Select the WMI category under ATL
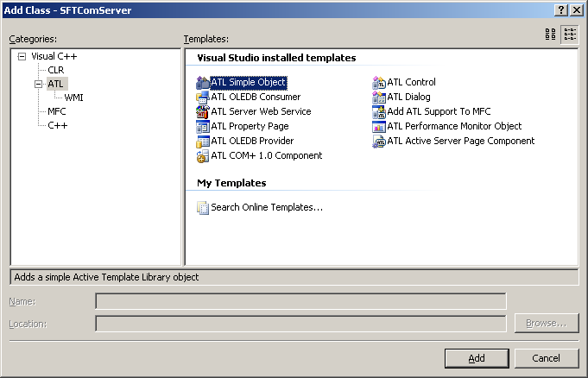The width and height of the screenshot is (588, 378). (x=73, y=98)
